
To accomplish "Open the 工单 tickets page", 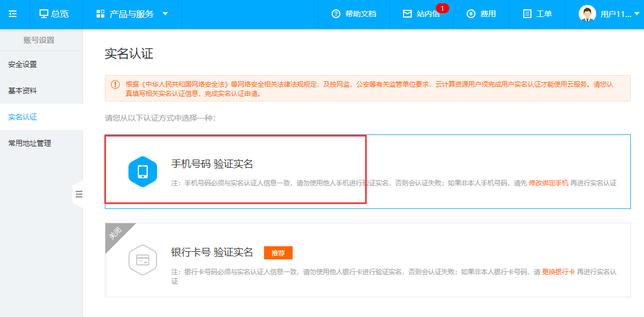I will (537, 14).
